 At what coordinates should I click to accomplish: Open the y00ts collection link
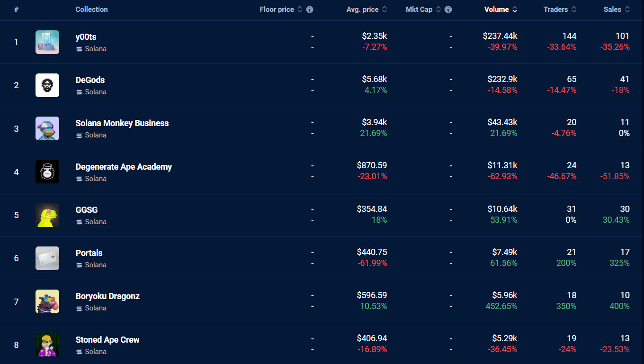click(x=86, y=37)
